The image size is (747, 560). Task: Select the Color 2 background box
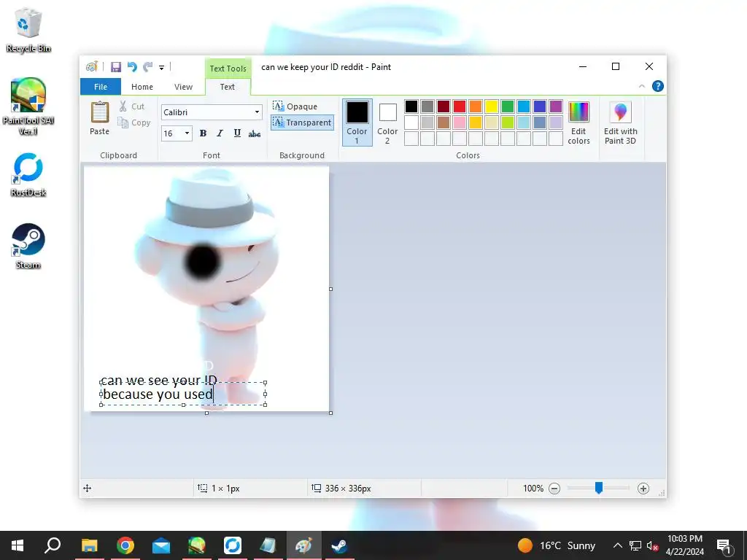387,122
